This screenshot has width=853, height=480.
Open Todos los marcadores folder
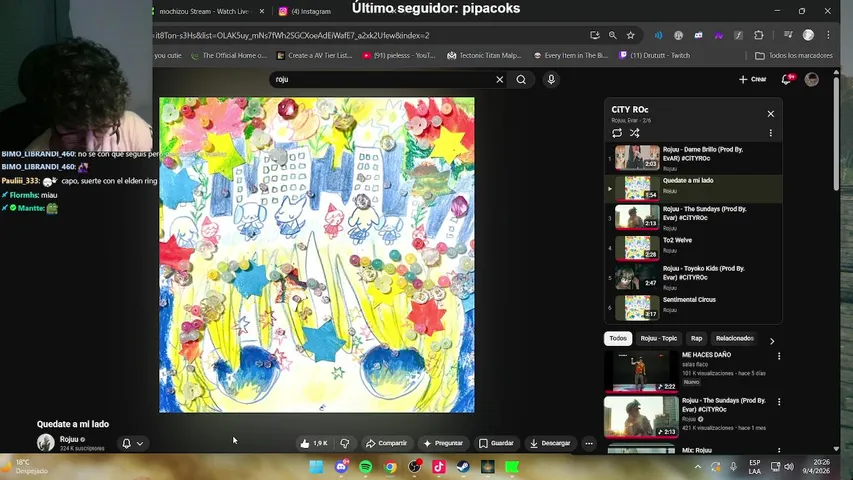pos(794,56)
